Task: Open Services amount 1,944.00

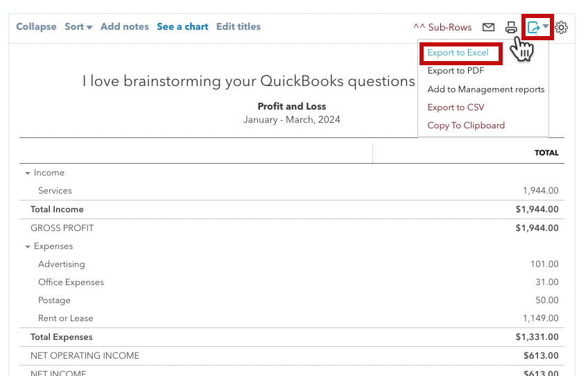Action: (541, 191)
